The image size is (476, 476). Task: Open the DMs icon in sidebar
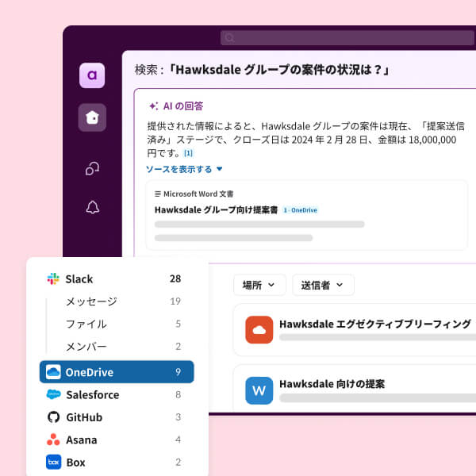pyautogui.click(x=92, y=167)
